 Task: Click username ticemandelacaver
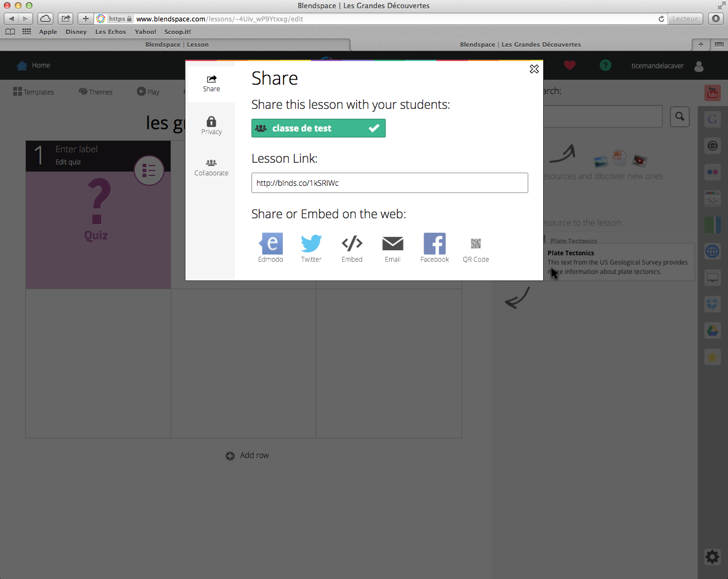(x=657, y=66)
